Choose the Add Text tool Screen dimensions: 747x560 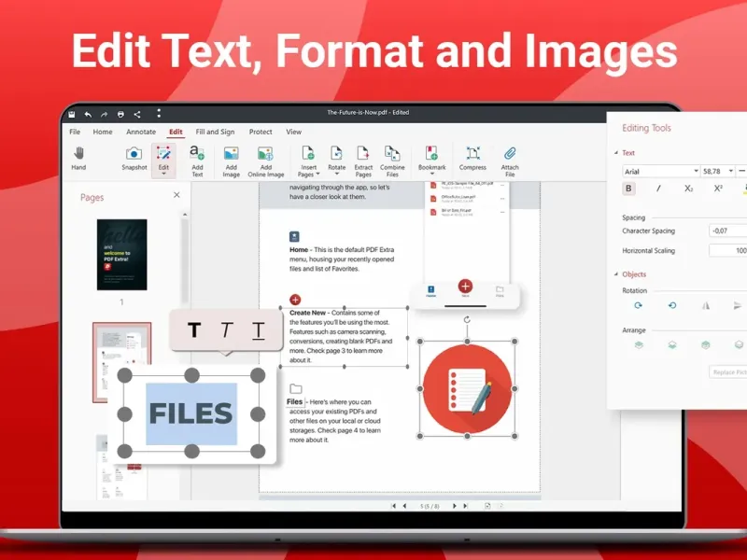[197, 161]
